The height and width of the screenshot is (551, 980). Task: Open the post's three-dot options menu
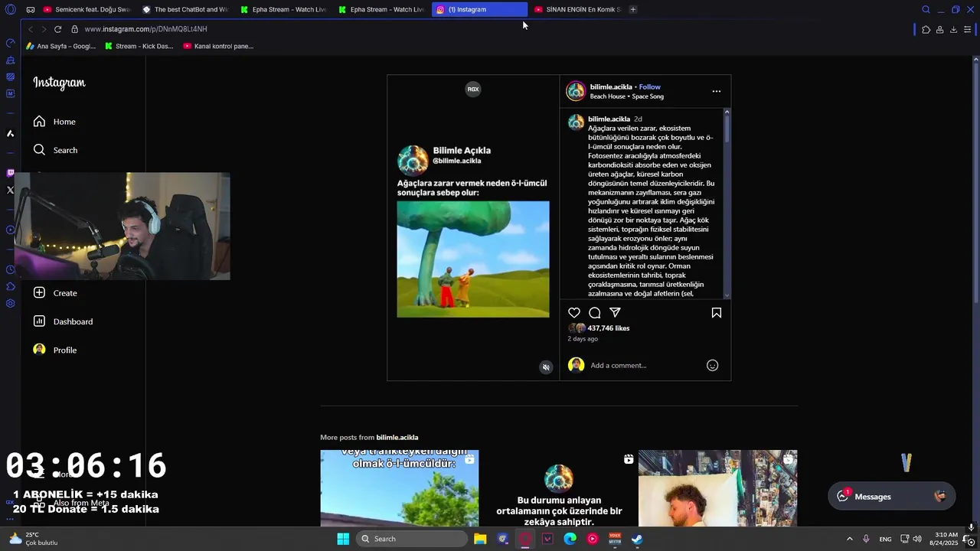coord(717,91)
